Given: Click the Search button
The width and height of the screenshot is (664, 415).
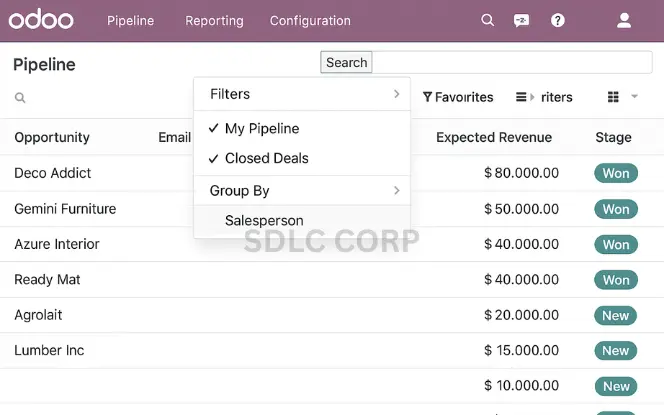Looking at the screenshot, I should [x=346, y=62].
